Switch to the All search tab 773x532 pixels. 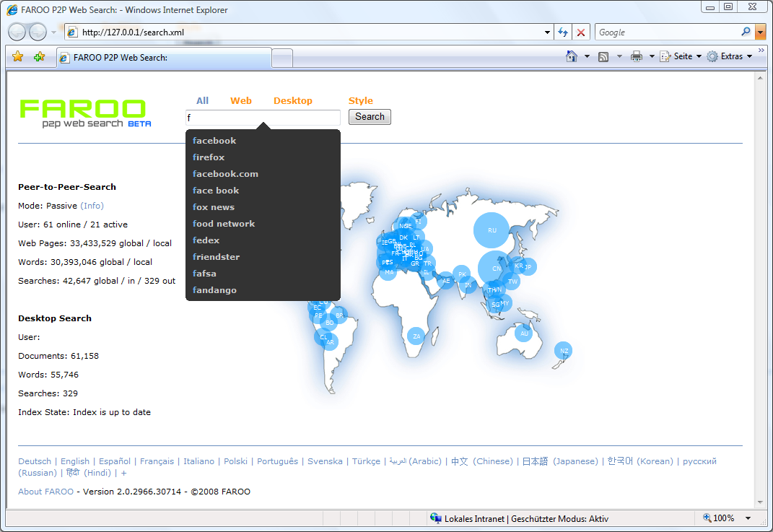click(x=202, y=100)
